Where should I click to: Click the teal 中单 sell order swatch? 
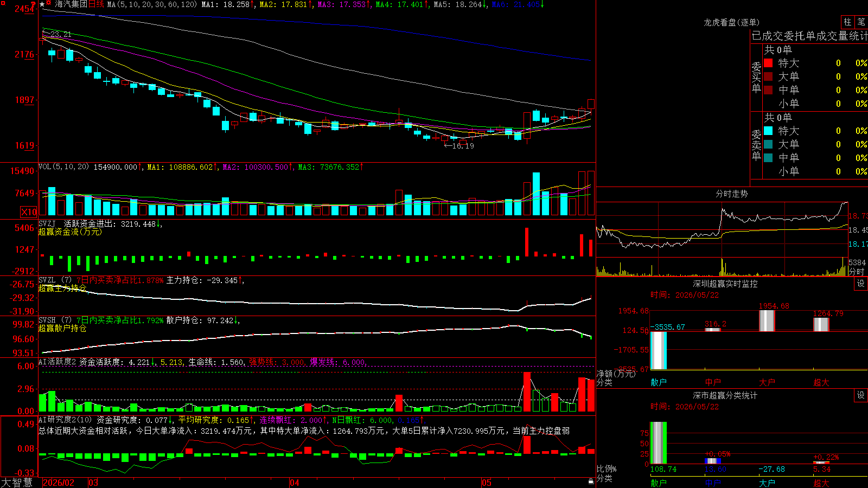(768, 158)
